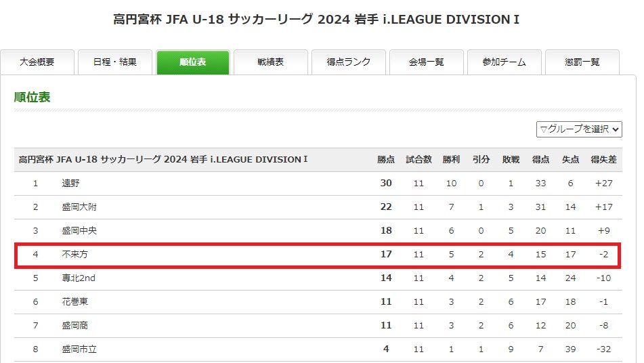644x363 pixels.
Task: Click team name 専北2nd
Action: pyautogui.click(x=79, y=278)
